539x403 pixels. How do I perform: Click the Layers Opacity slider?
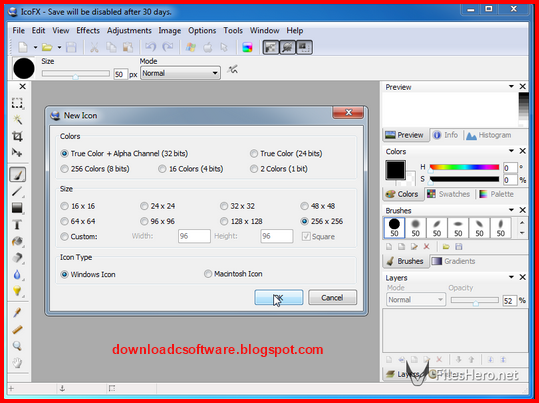(475, 301)
